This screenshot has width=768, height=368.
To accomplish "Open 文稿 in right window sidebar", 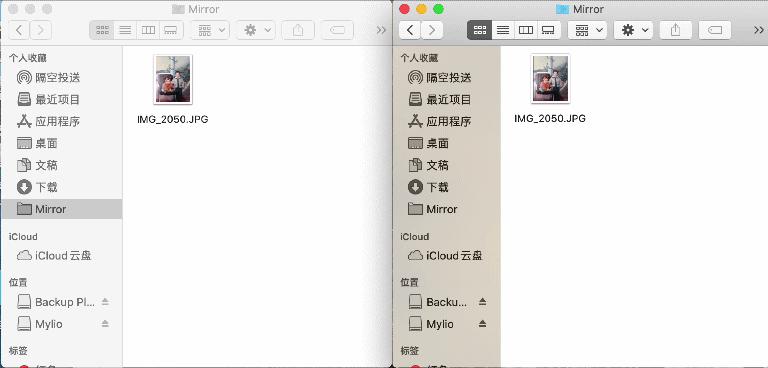I will pos(447,165).
